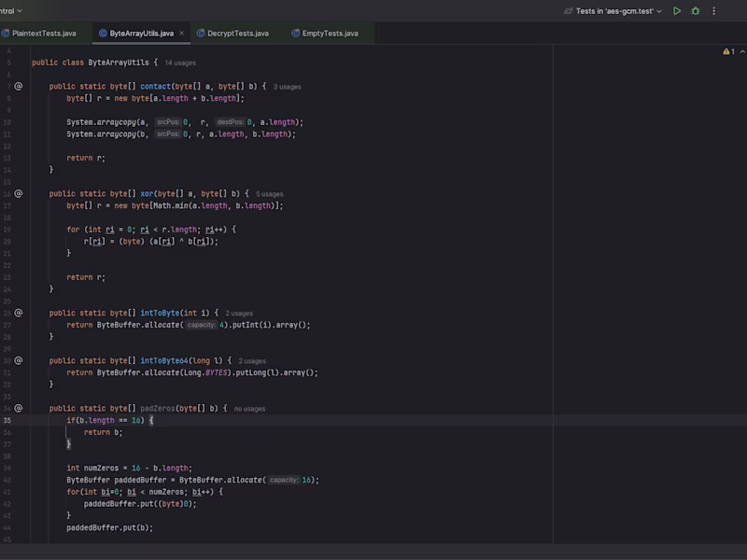
Task: Close the ByteArrayUtils.java tab
Action: click(182, 34)
